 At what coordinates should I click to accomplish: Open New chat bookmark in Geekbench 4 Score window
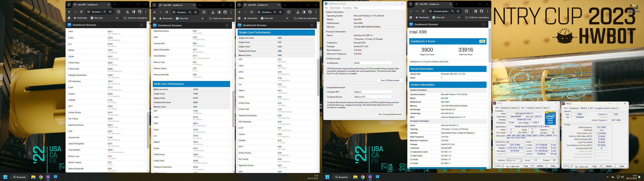click(438, 17)
